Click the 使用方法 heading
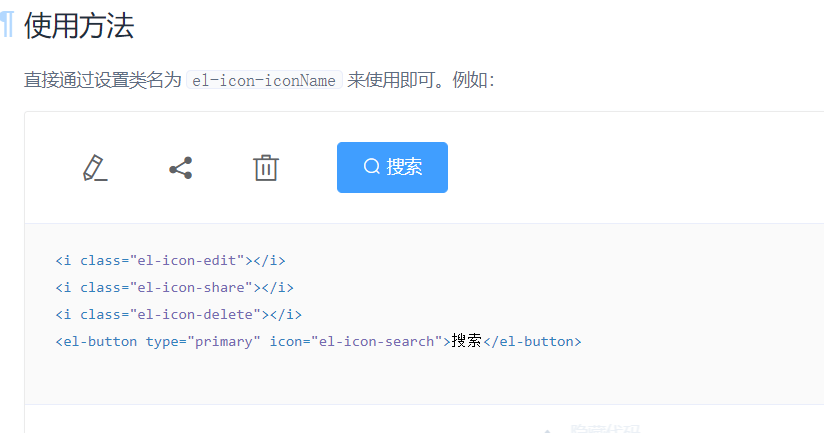This screenshot has width=824, height=433. [x=79, y=27]
